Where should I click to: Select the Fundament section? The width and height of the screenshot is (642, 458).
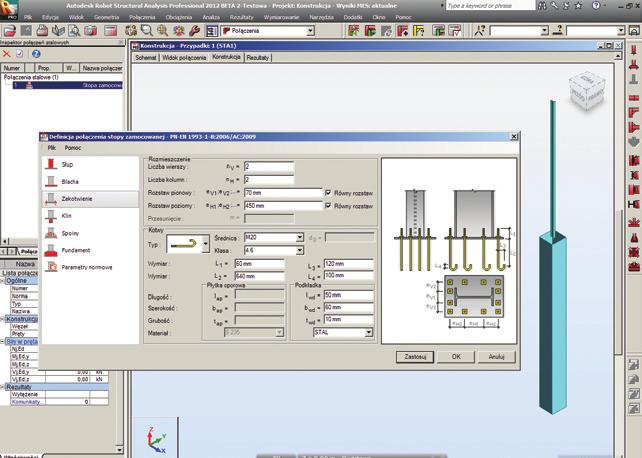90,250
